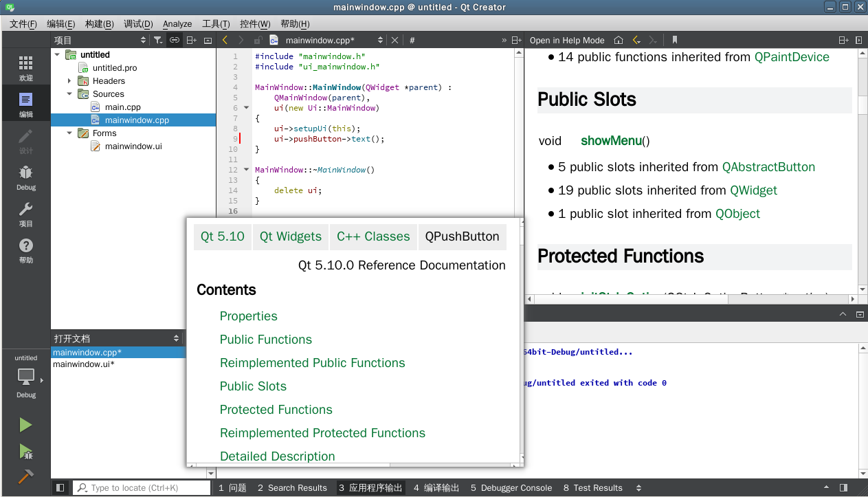The height and width of the screenshot is (497, 868).
Task: Open the Welcome (欢迎) mode
Action: click(x=25, y=68)
